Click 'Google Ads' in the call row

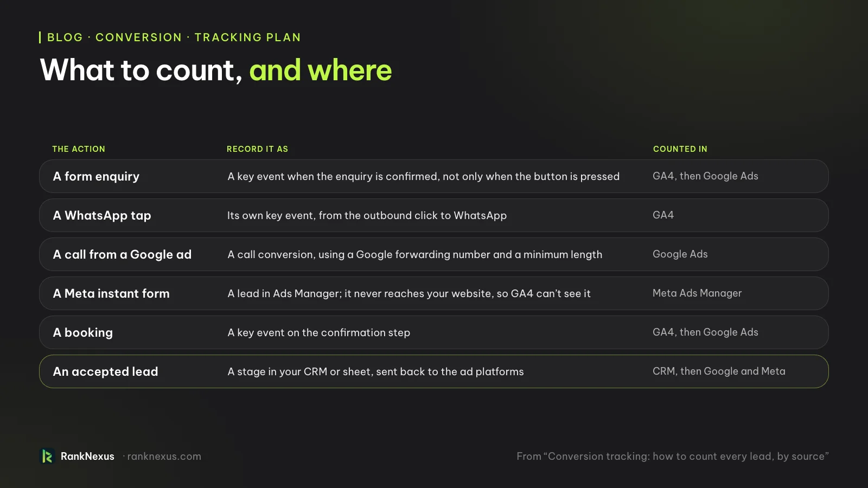coord(680,254)
